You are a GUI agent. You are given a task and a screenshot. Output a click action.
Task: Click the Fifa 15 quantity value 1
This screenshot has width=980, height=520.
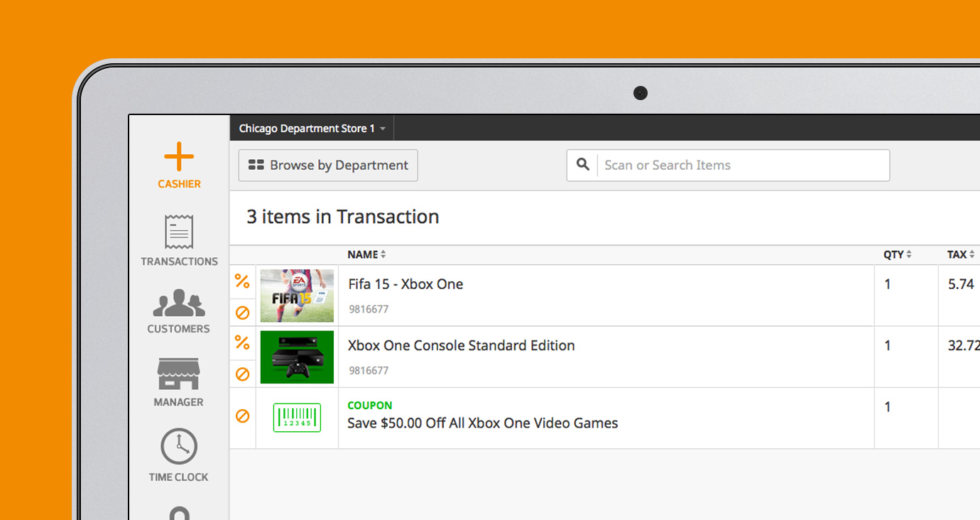coord(887,284)
